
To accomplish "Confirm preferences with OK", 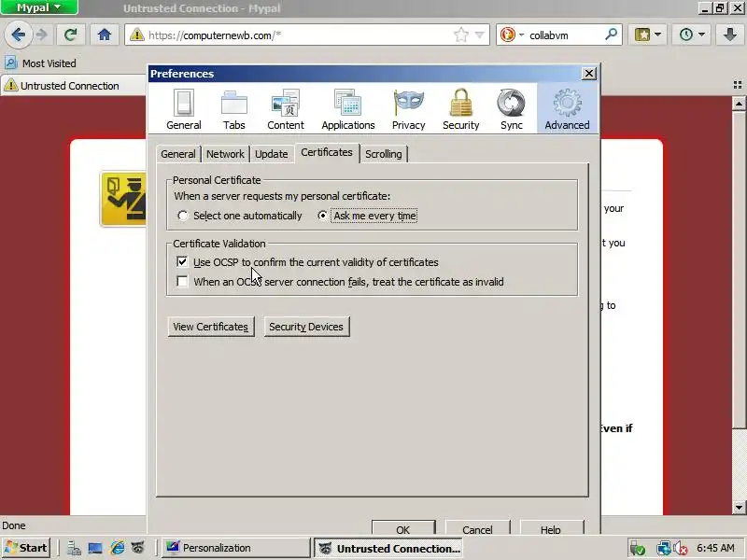I will pos(403,527).
